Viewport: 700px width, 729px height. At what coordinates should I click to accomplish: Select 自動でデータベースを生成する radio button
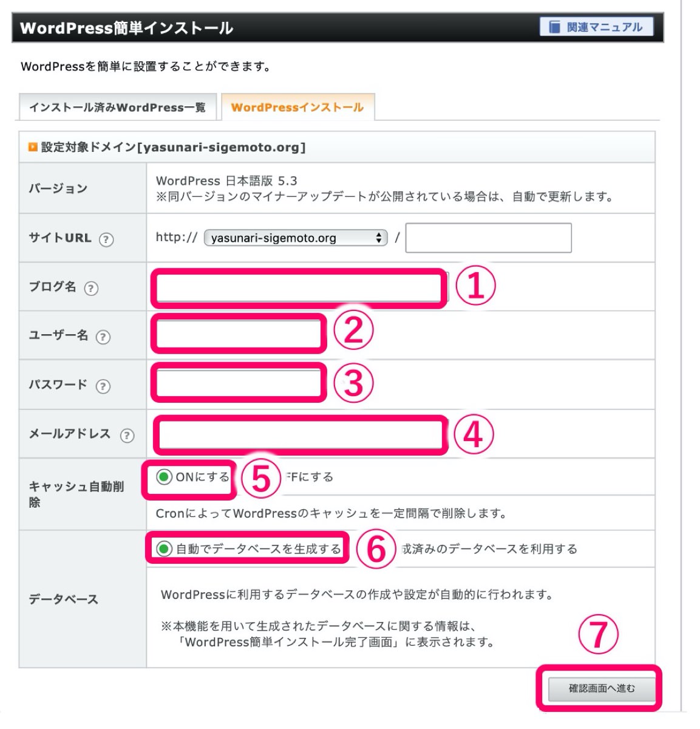(x=164, y=549)
